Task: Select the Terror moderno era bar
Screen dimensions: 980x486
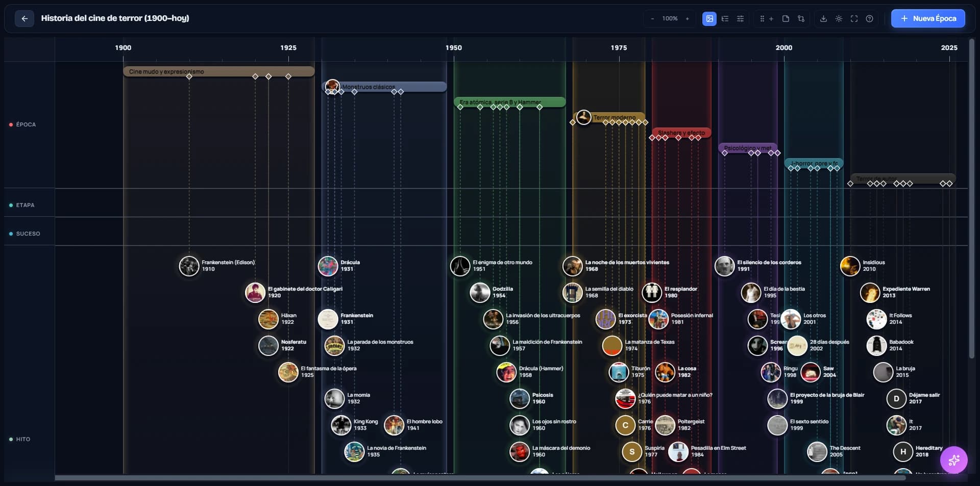Action: 610,117
